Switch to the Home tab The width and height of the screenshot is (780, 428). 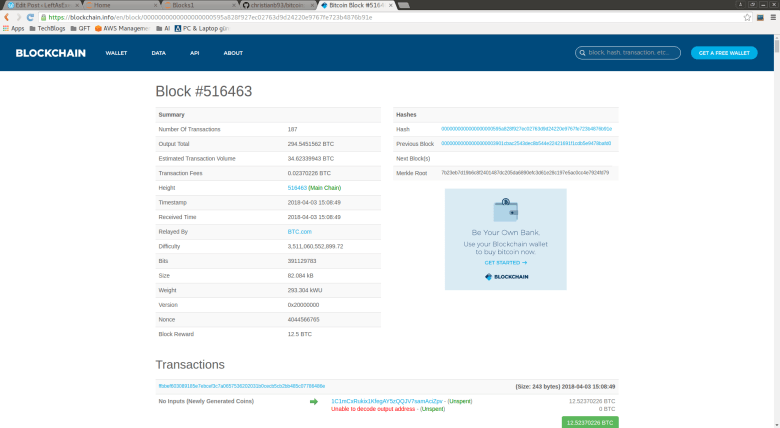tap(122, 5)
